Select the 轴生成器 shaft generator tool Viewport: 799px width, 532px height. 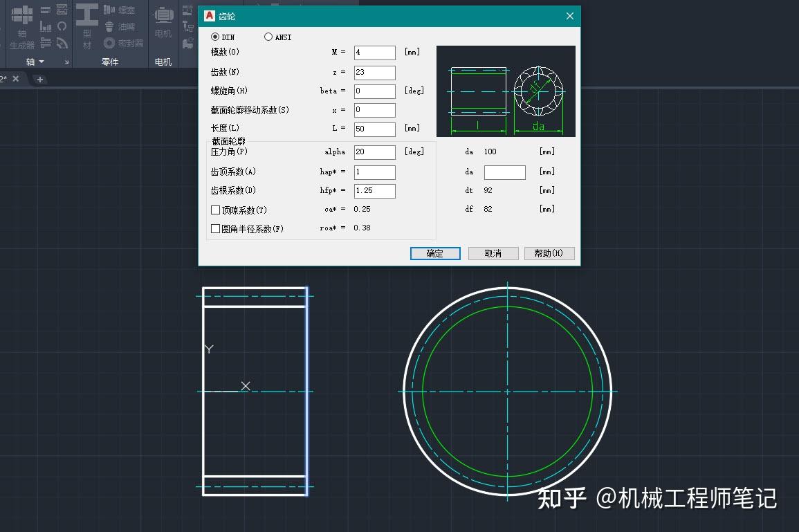(x=22, y=22)
